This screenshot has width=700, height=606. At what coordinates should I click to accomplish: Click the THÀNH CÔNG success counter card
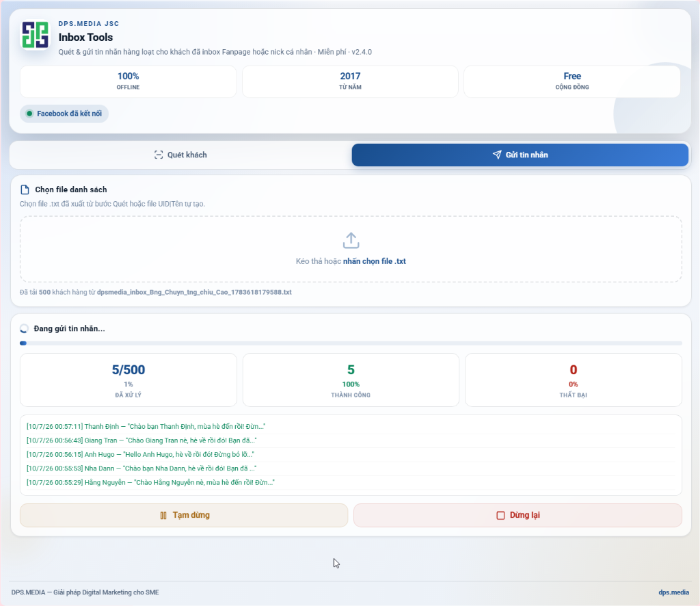(351, 380)
